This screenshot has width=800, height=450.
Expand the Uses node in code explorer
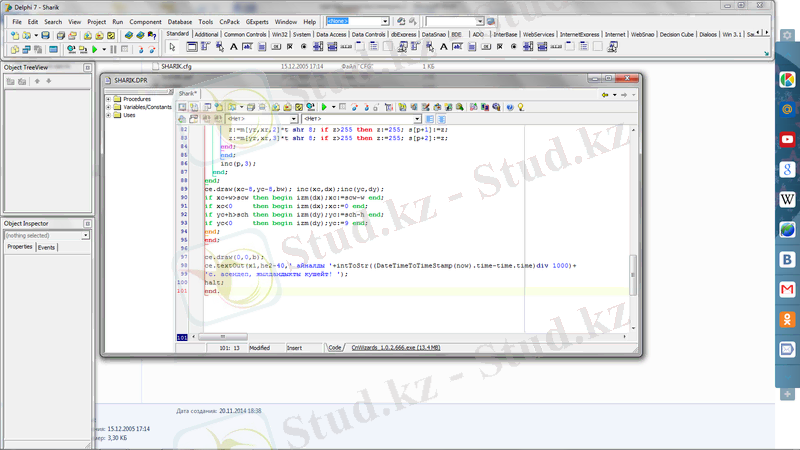108,115
